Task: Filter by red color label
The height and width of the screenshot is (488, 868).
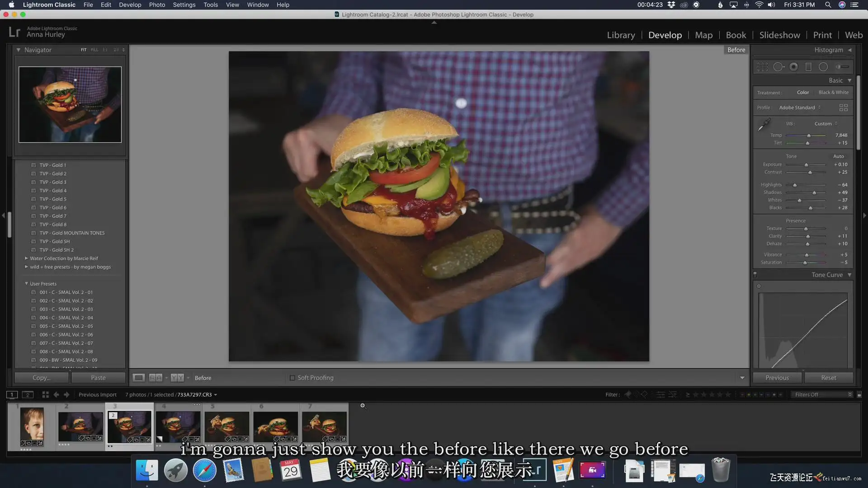Action: click(x=742, y=394)
